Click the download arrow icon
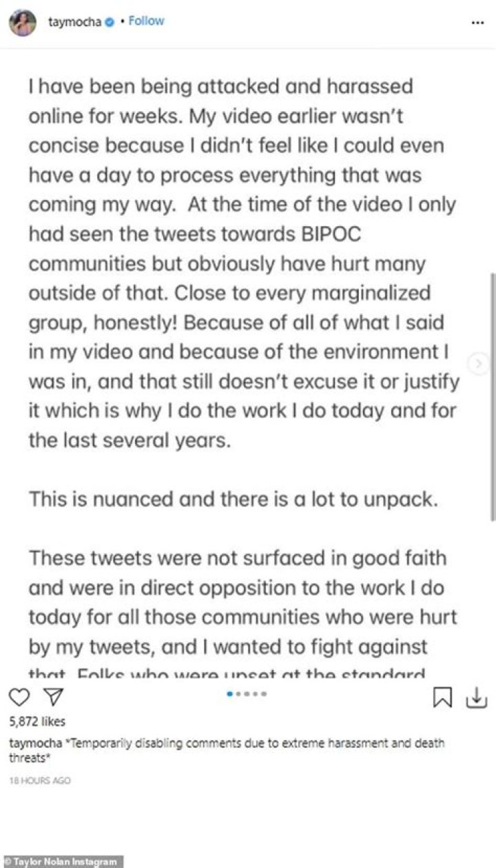The image size is (496, 868). [x=477, y=698]
